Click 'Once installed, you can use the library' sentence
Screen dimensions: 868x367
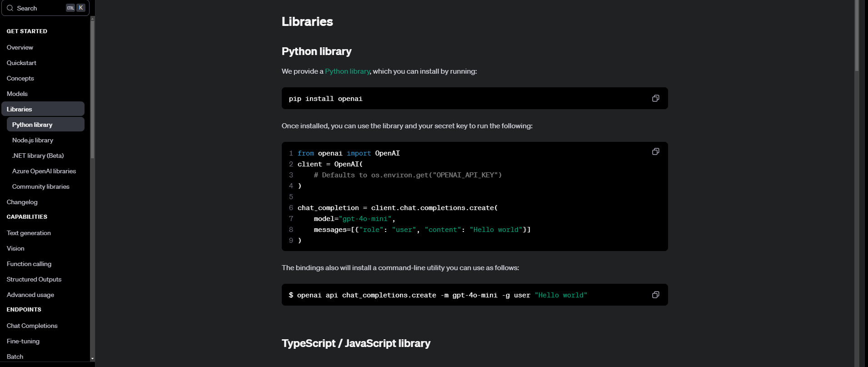(407, 126)
